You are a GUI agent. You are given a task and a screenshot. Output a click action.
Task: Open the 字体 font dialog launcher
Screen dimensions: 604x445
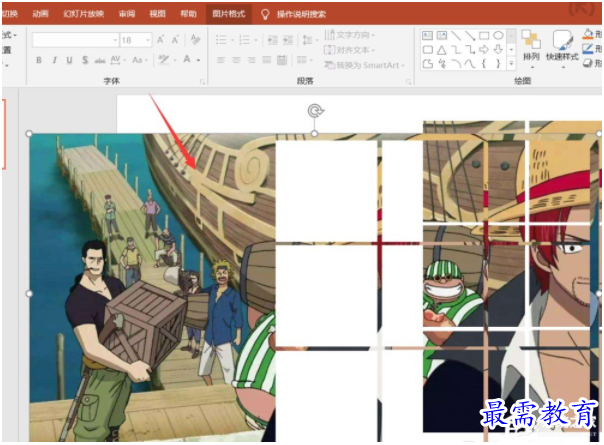[202, 82]
